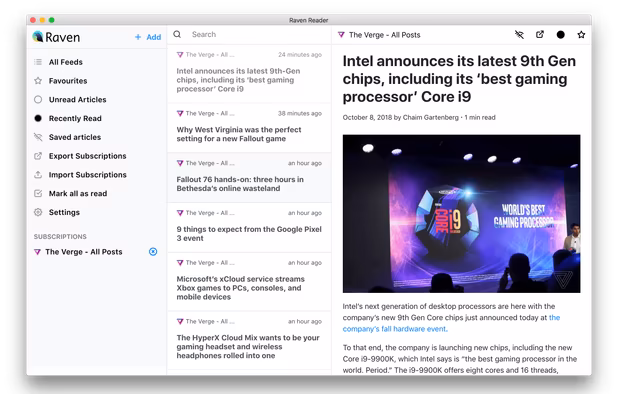The image size is (618, 394).
Task: Click Verge icon on Intel list item
Action: [180, 55]
